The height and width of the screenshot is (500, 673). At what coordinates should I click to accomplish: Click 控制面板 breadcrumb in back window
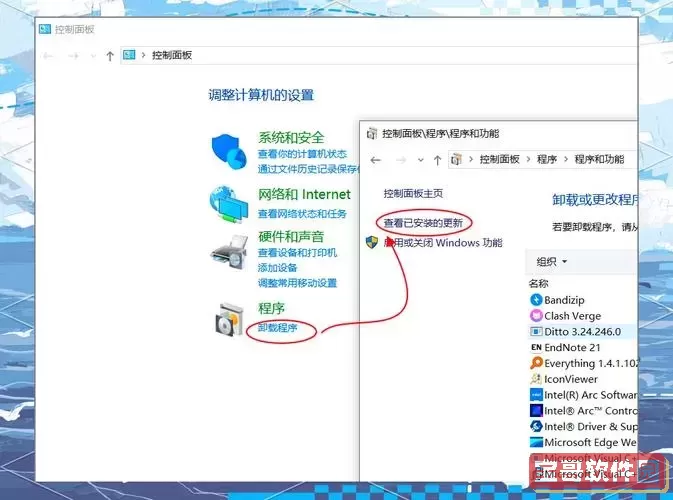[x=172, y=55]
